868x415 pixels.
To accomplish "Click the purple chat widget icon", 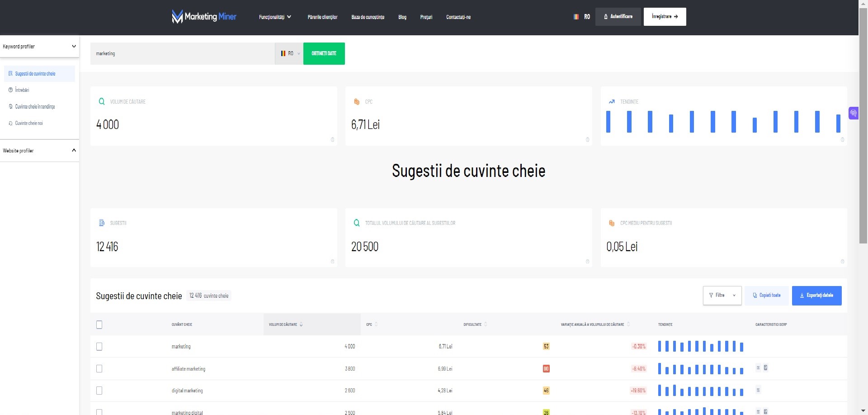I will click(853, 113).
